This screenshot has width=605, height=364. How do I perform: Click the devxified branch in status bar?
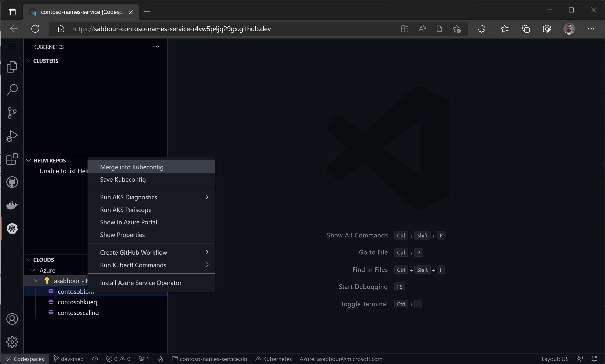click(69, 359)
